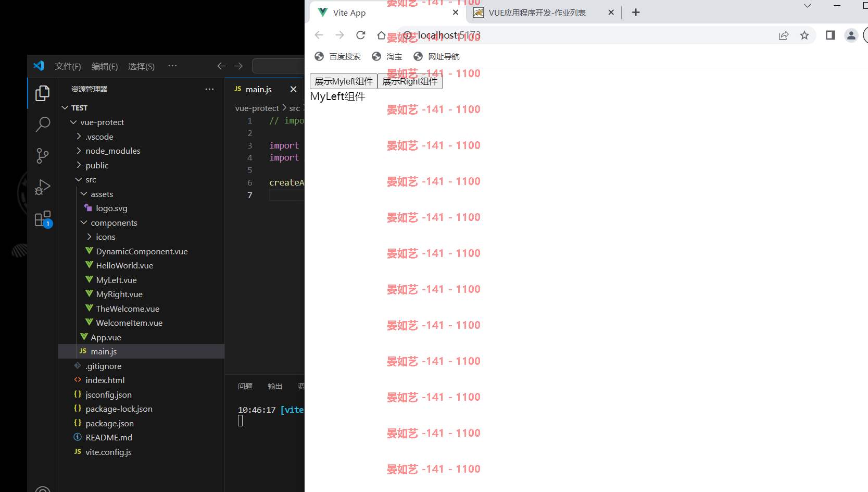Collapse the components folder

[x=141, y=223]
